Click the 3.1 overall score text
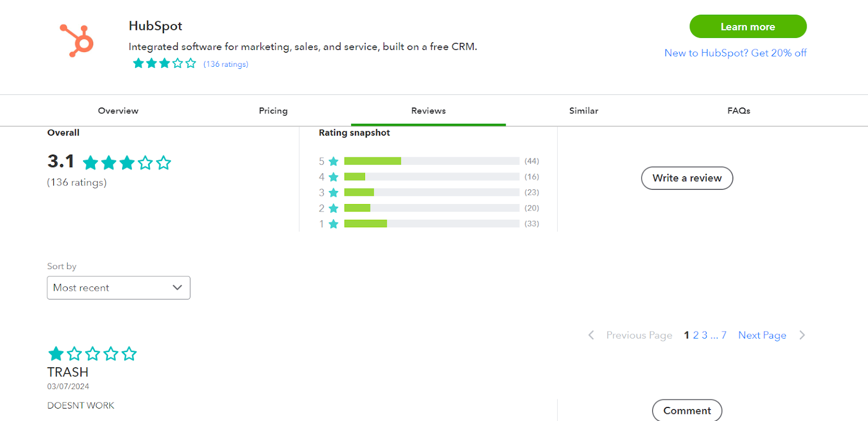Image resolution: width=868 pixels, height=421 pixels. 61,161
